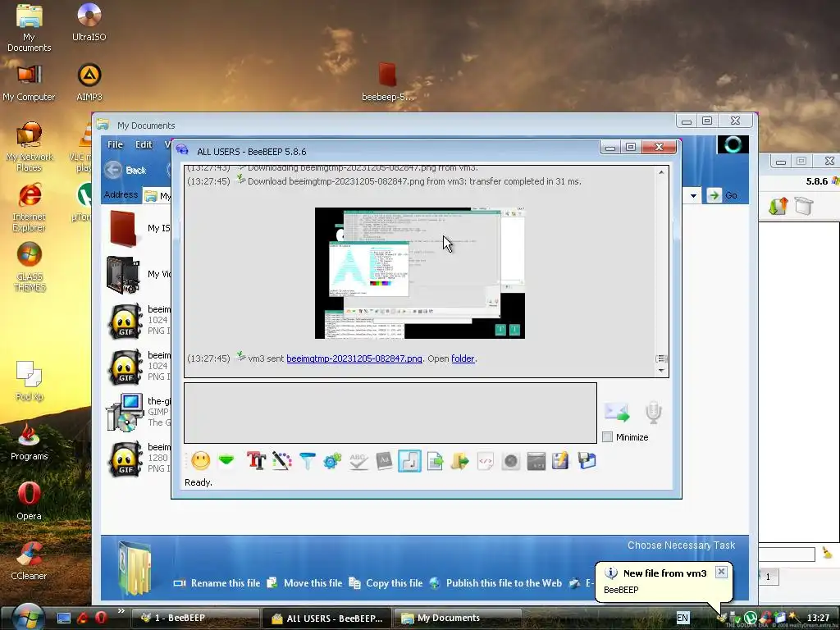Dismiss the New file from vm3 balloon
The height and width of the screenshot is (630, 840).
[722, 572]
